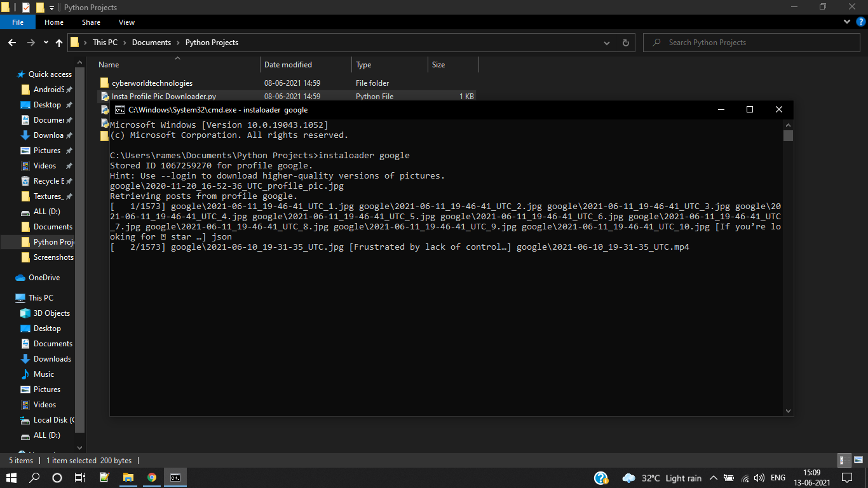Image resolution: width=868 pixels, height=488 pixels.
Task: Select 'Insta Profile Pic Downloader.py' file
Action: tap(164, 97)
